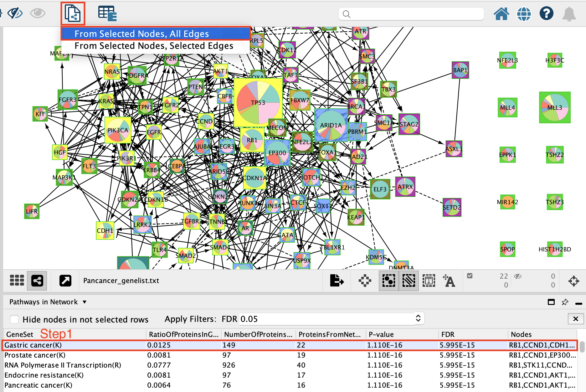Open the help question mark icon
This screenshot has width=586, height=392.
546,14
